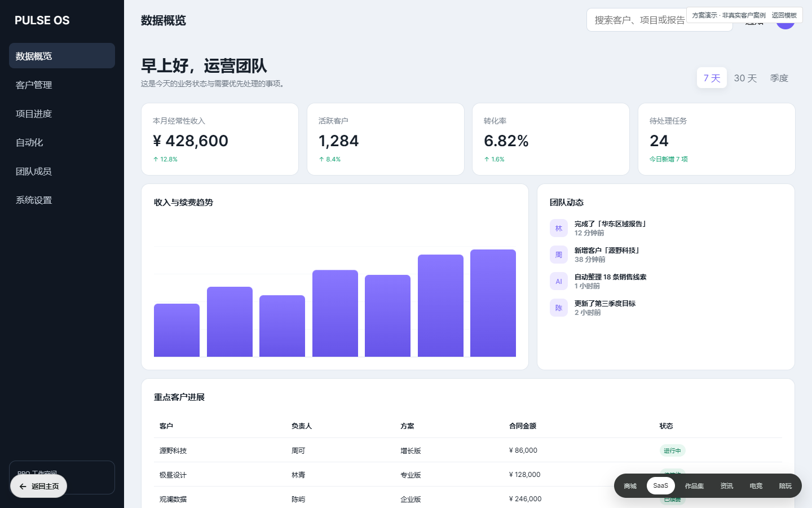
Task: Click the 陈 avatar in team activity
Action: click(559, 308)
